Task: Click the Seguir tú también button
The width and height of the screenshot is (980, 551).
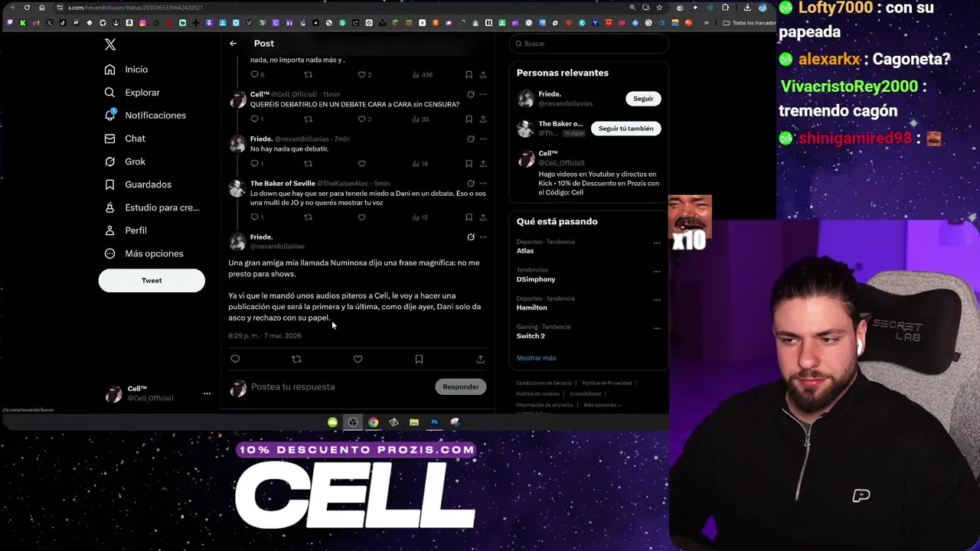Action: (626, 129)
